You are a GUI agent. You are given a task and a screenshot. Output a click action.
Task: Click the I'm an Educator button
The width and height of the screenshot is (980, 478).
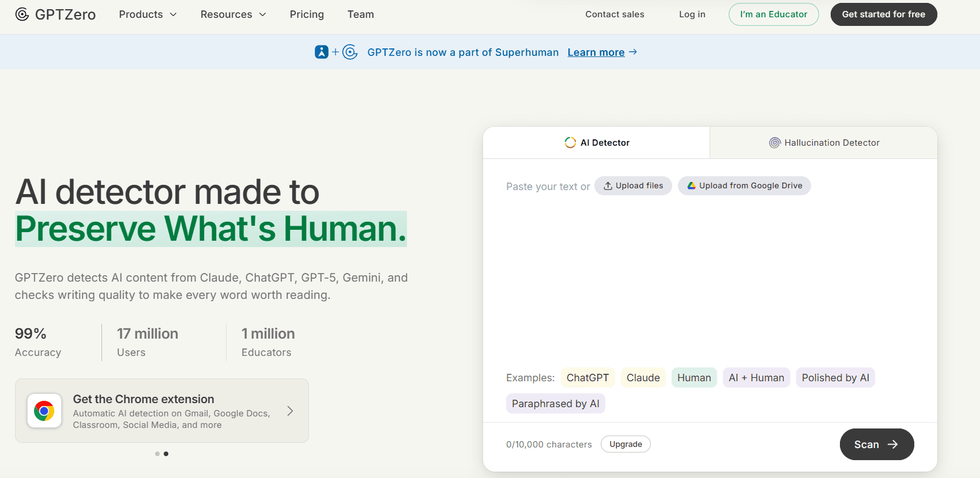[x=774, y=14]
